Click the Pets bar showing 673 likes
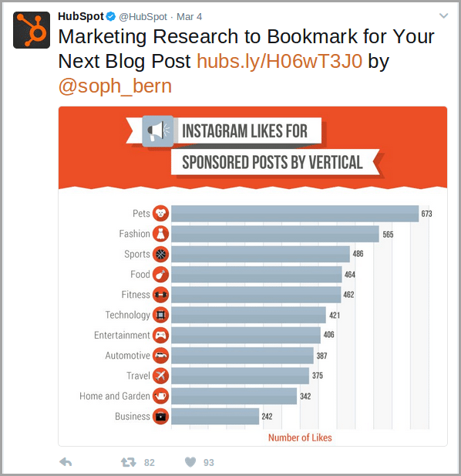Image resolution: width=461 pixels, height=476 pixels. (294, 214)
